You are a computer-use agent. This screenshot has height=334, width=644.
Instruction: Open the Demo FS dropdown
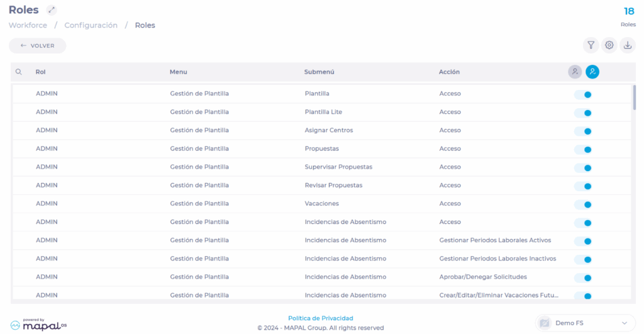click(586, 323)
